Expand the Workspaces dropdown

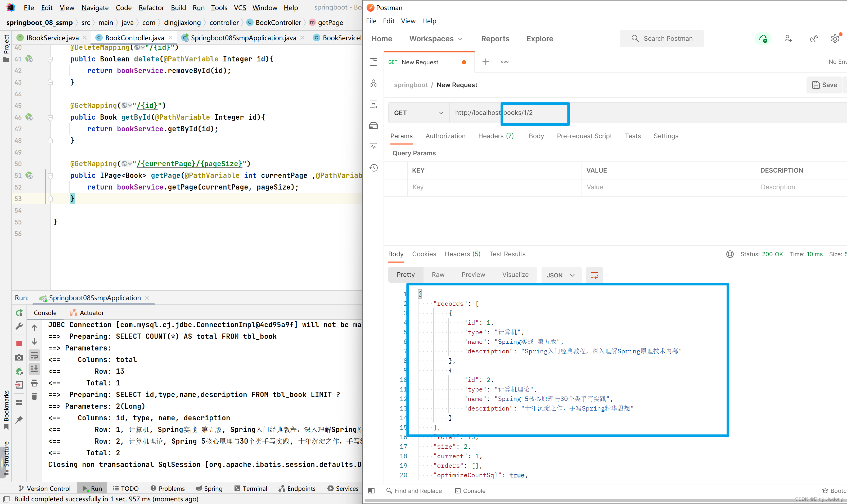point(436,39)
